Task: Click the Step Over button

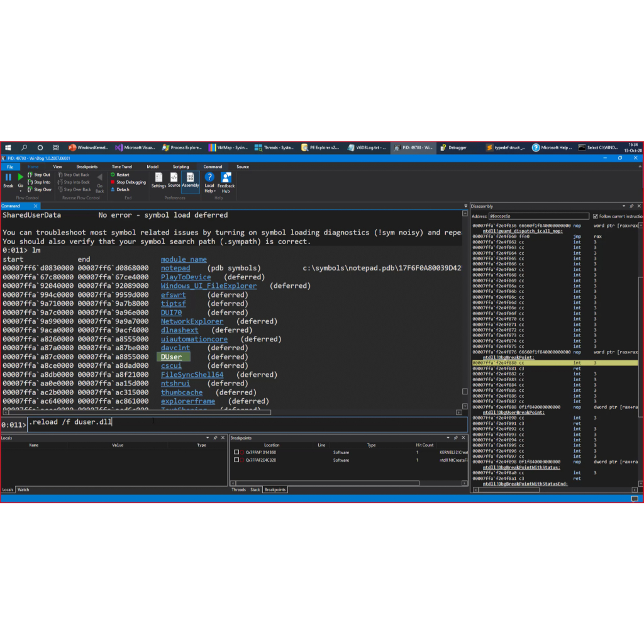Action: click(40, 189)
